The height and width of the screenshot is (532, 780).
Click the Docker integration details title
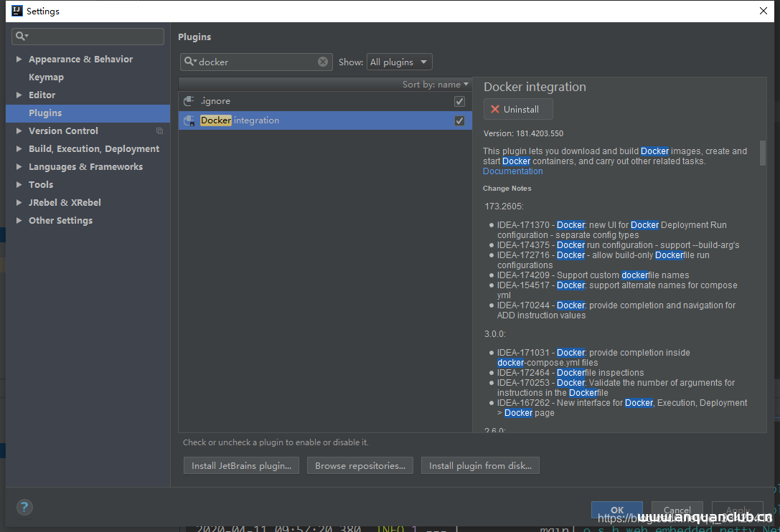[x=535, y=87]
